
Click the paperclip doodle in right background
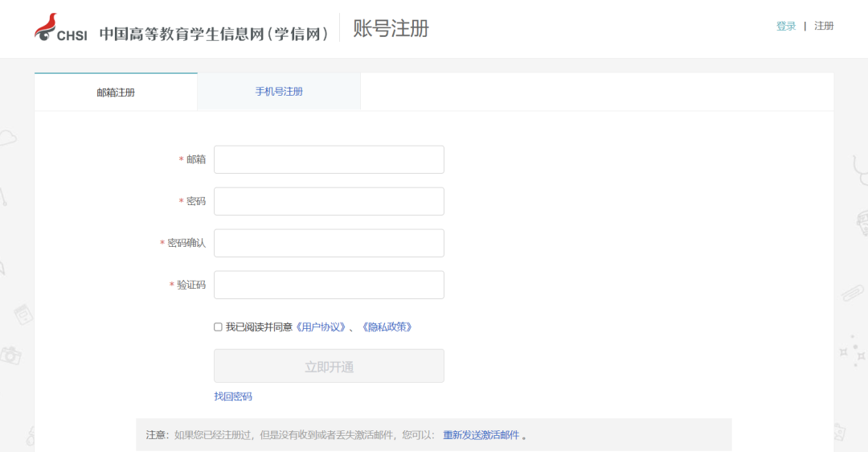point(853,293)
